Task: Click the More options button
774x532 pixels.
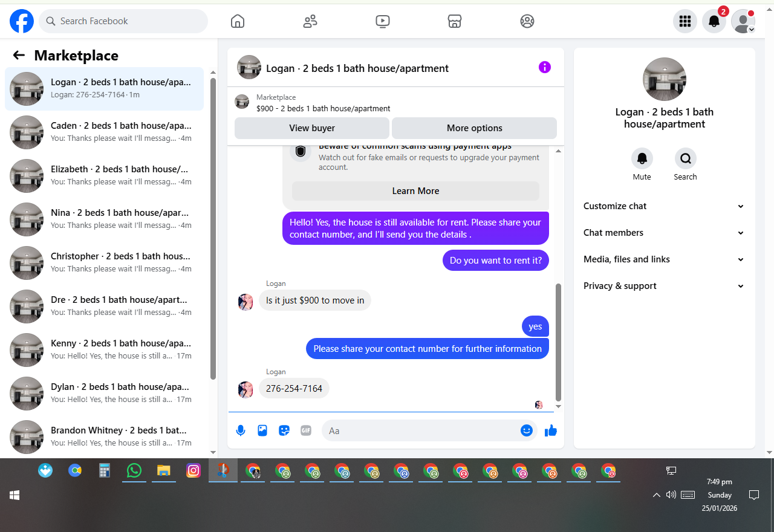Action: coord(475,128)
